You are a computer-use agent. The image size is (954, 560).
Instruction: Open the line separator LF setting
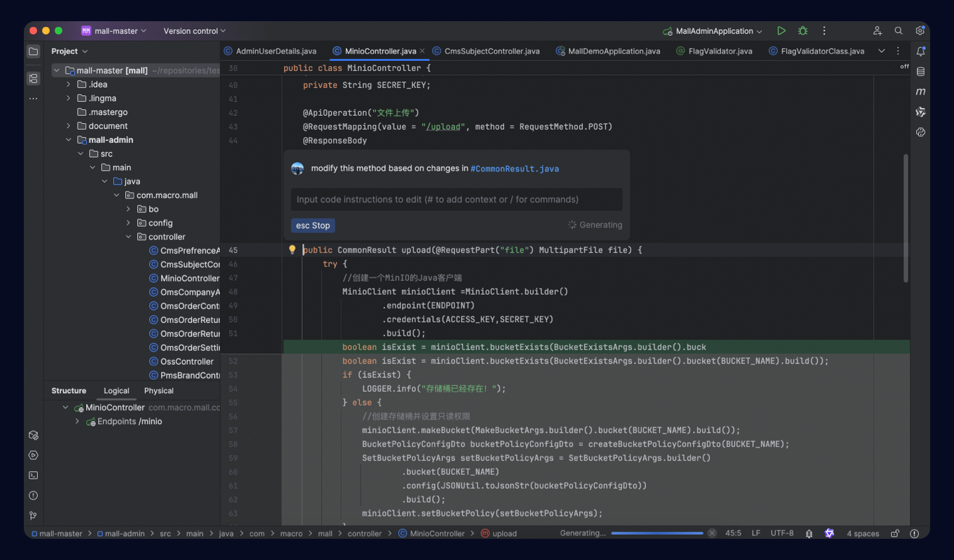tap(756, 533)
